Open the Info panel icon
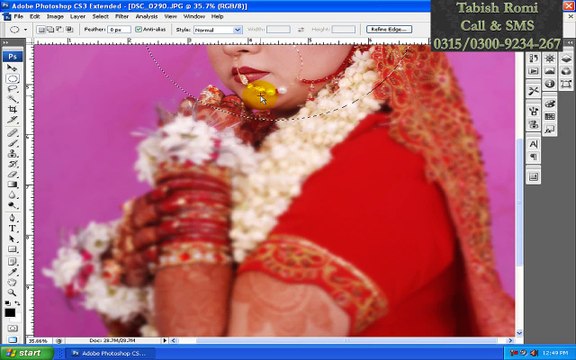Viewport: 576px width, 360px height. coord(550,84)
